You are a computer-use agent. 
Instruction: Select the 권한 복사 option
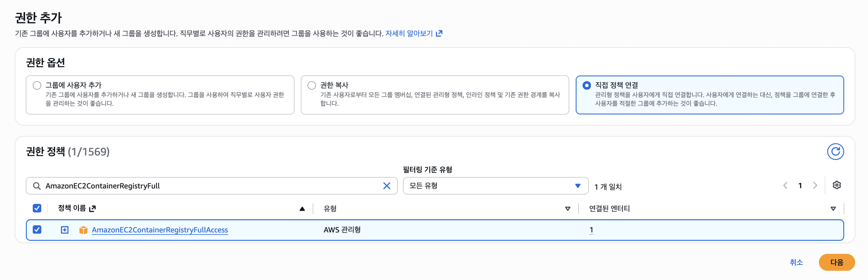tap(312, 86)
